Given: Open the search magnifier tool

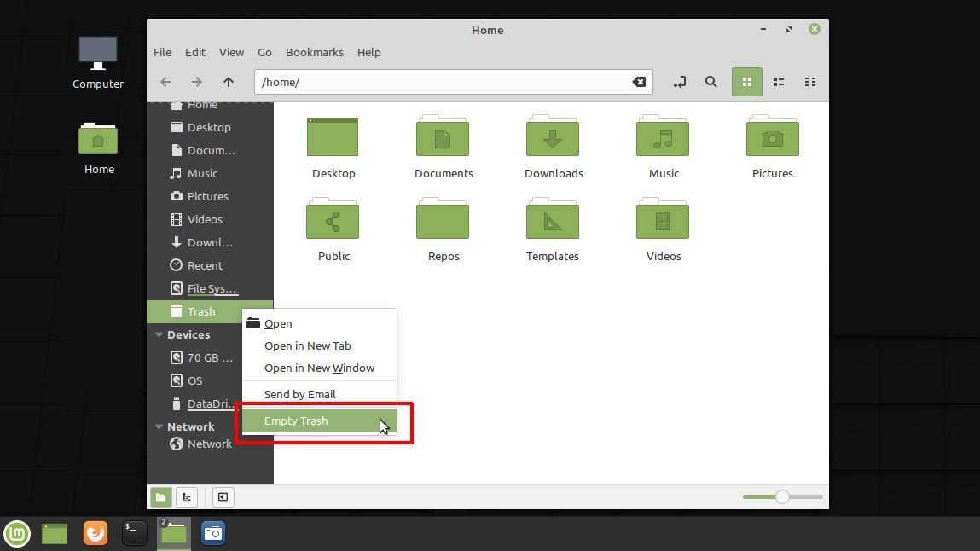Looking at the screenshot, I should [x=711, y=82].
